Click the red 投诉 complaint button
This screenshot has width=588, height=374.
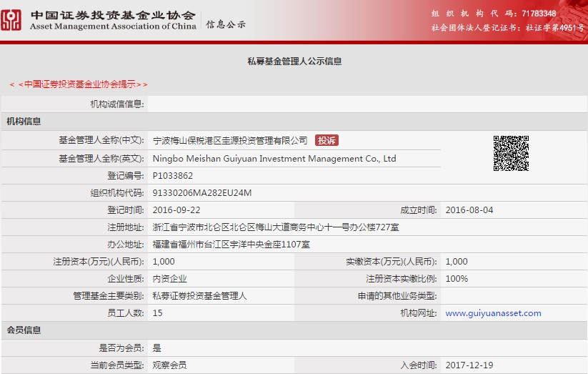(x=327, y=140)
